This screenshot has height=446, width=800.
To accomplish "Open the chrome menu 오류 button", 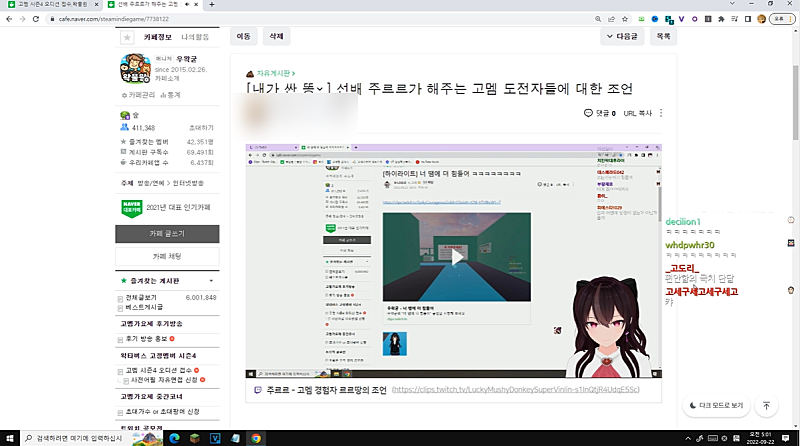I will coord(783,19).
